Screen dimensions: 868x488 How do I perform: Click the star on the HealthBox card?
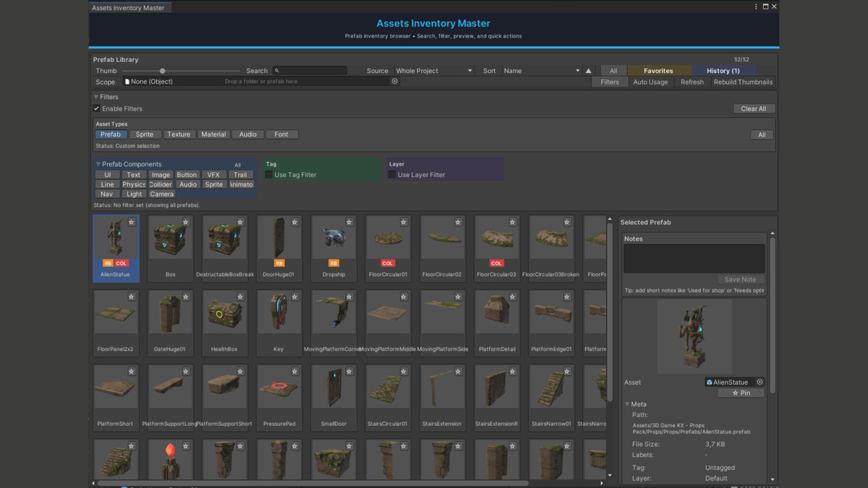240,297
